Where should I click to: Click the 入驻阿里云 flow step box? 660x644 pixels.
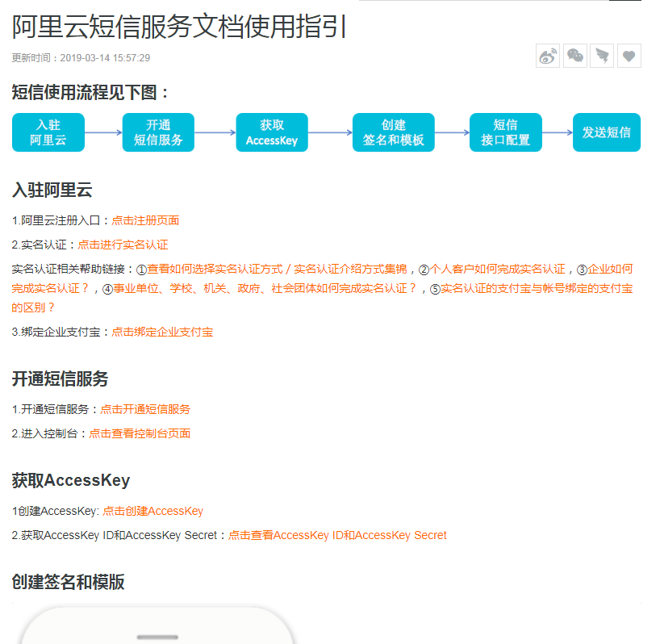[48, 132]
